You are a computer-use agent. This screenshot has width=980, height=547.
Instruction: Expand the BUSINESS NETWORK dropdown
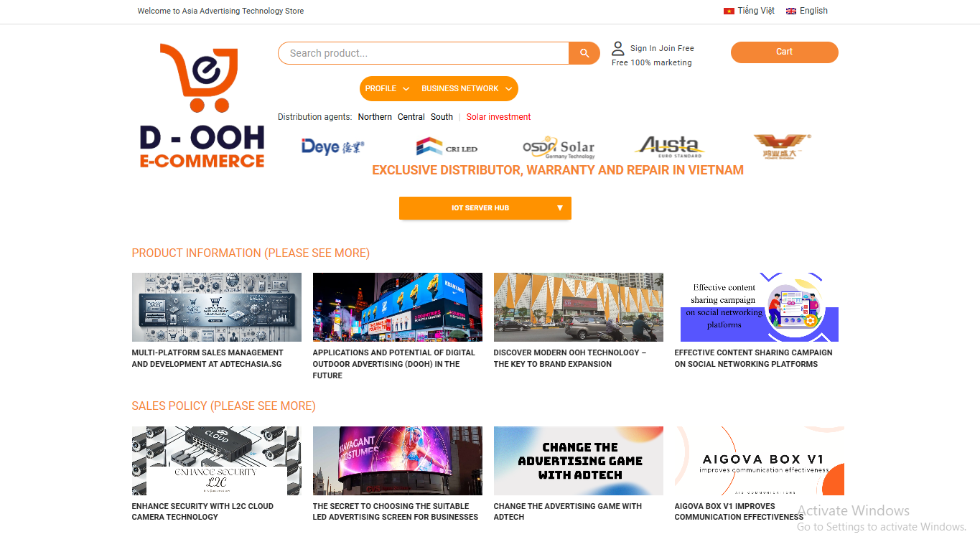tap(467, 89)
